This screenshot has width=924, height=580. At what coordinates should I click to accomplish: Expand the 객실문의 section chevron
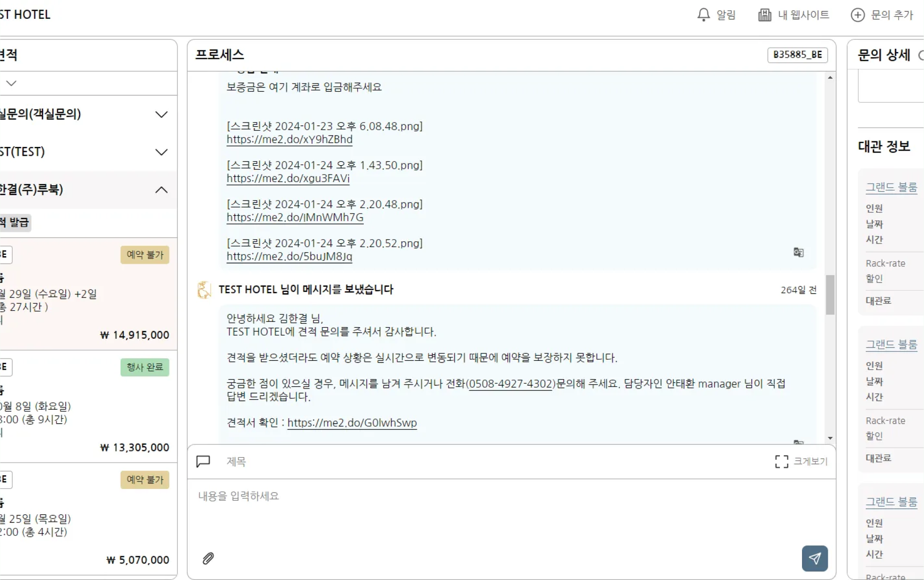[x=161, y=114]
